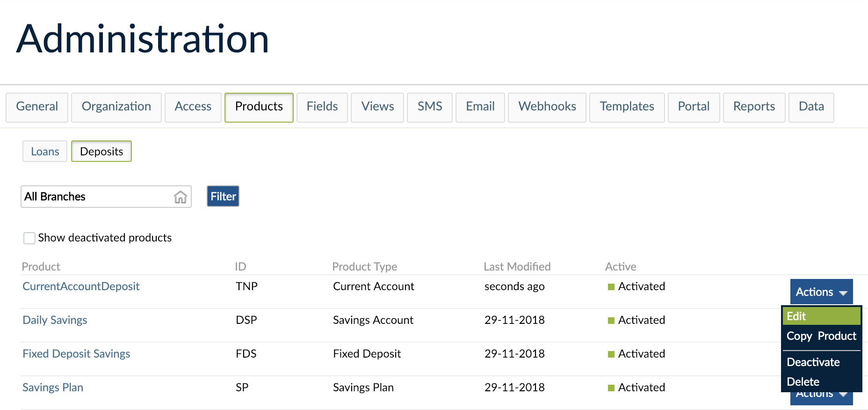Click Activated status in Savings Plan row

click(x=637, y=388)
